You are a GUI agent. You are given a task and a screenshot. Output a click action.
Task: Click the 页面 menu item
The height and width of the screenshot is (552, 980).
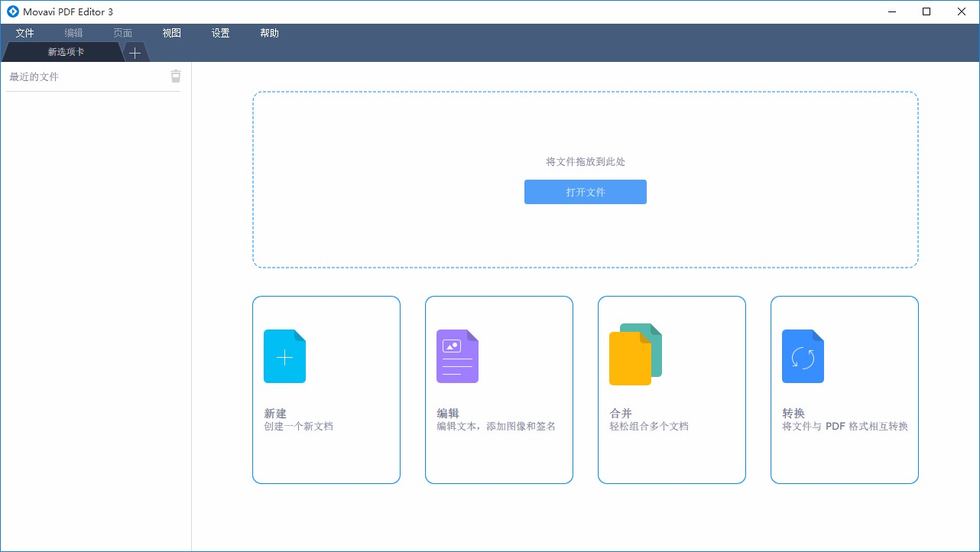pos(122,33)
